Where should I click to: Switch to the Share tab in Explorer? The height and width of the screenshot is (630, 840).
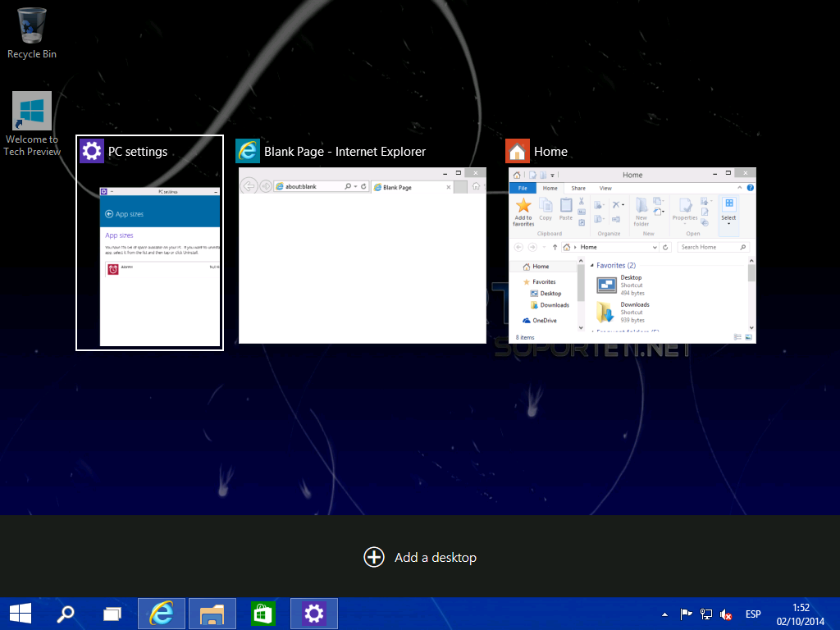coord(578,188)
